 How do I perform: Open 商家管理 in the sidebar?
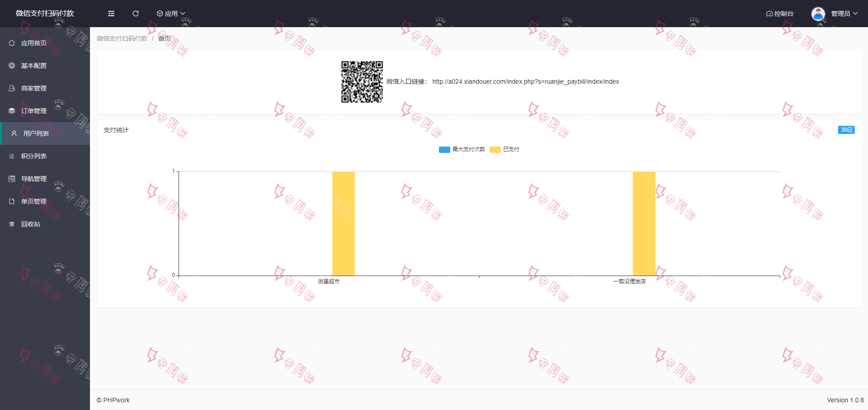[x=45, y=88]
